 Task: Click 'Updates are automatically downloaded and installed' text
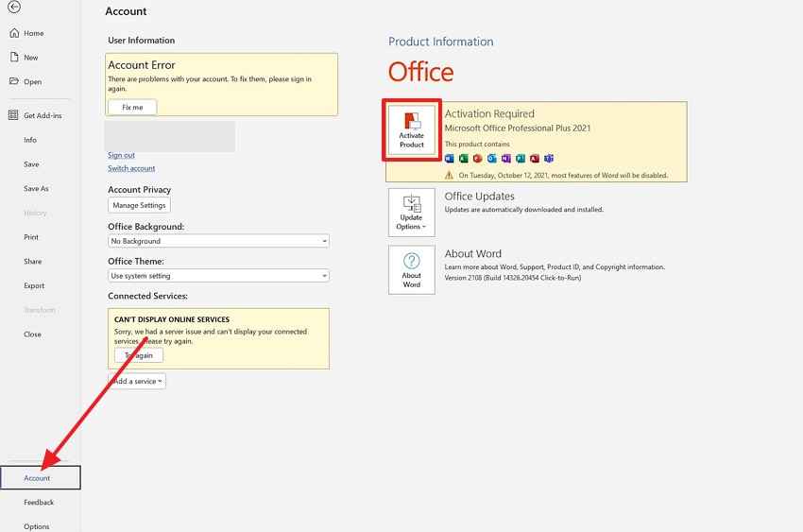click(x=524, y=210)
